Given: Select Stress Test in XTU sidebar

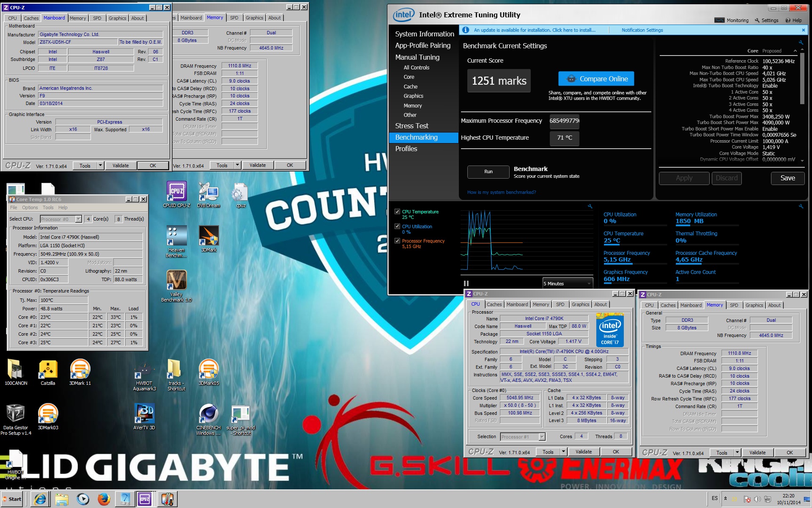Looking at the screenshot, I should 411,126.
